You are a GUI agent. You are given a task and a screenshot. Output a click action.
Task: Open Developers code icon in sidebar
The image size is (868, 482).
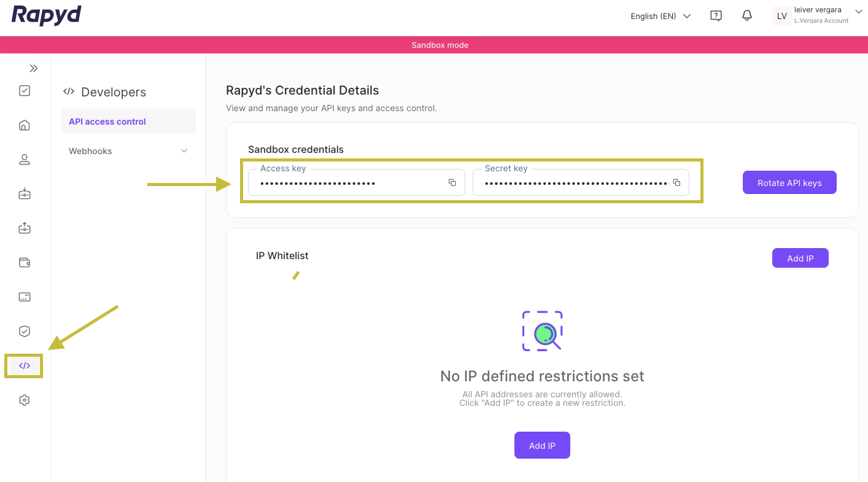pos(25,366)
